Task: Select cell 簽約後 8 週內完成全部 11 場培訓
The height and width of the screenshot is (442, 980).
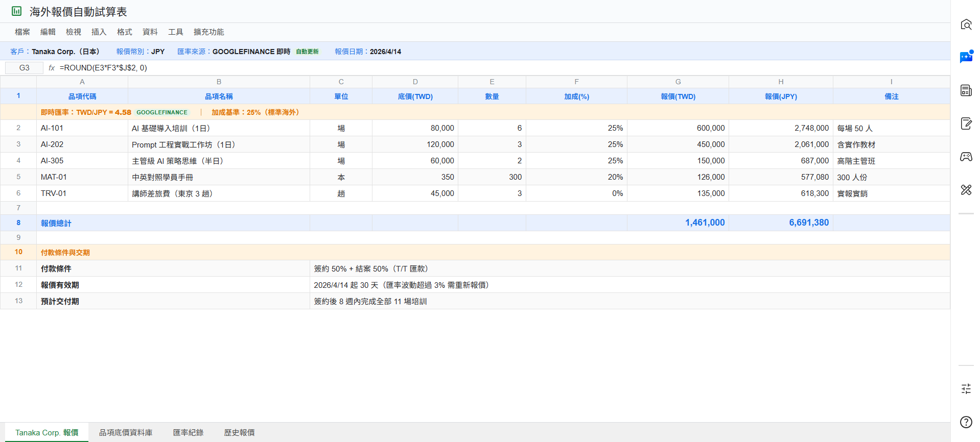Action: coord(630,301)
